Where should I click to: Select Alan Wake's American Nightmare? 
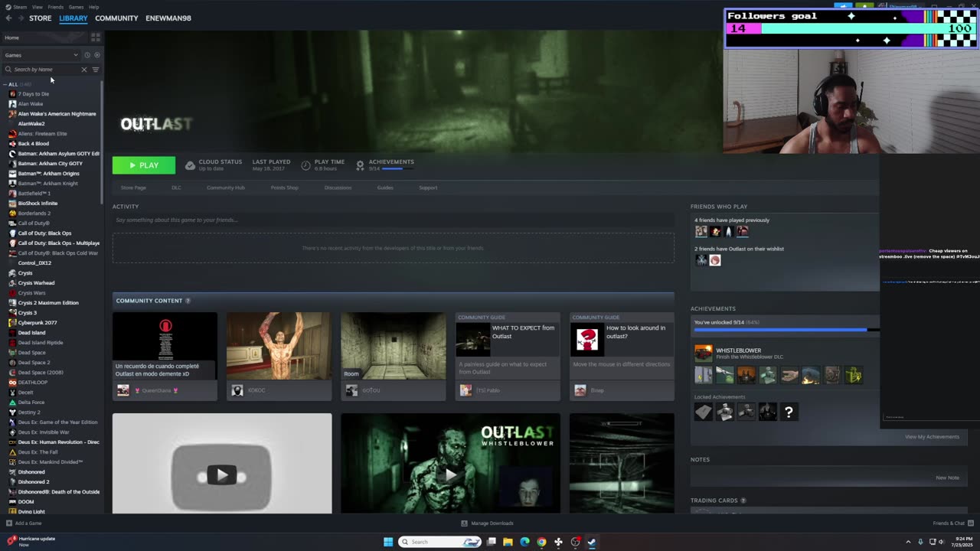57,114
